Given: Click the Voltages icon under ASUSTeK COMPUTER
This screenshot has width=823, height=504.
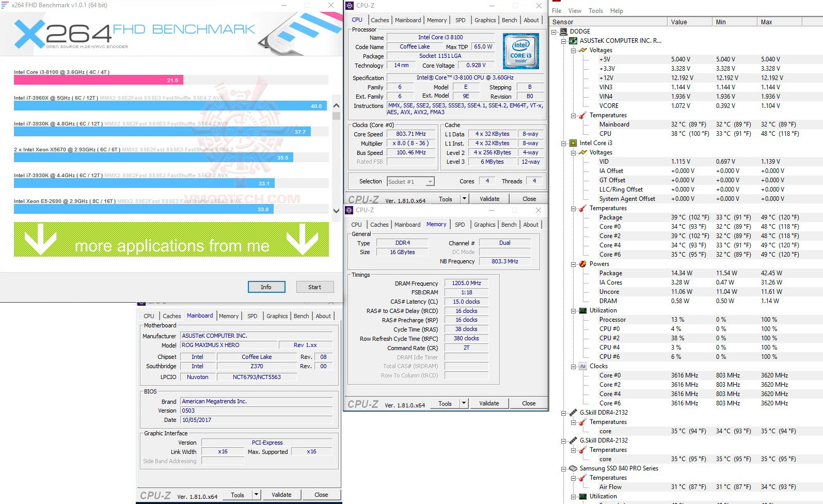Looking at the screenshot, I should [x=583, y=50].
